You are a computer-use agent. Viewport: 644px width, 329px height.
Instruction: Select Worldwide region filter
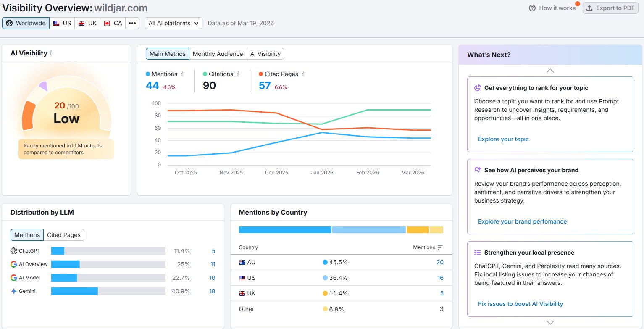[26, 23]
